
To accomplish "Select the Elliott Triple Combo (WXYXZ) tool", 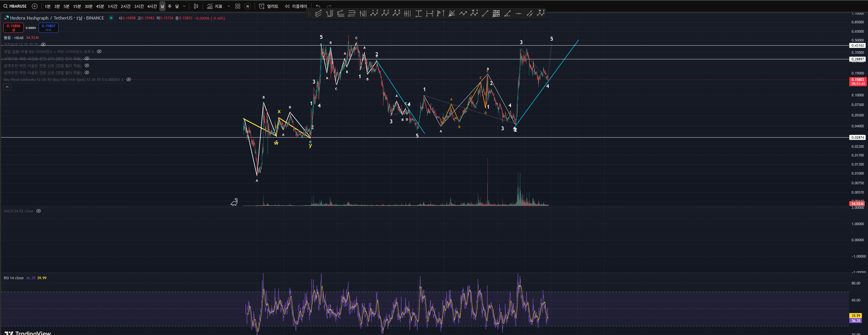I will coord(541,13).
